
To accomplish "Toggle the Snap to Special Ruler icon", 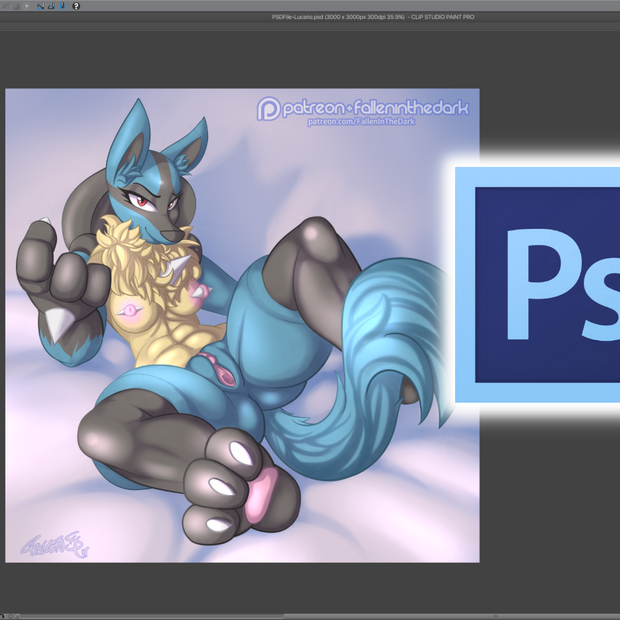I will [51, 6].
